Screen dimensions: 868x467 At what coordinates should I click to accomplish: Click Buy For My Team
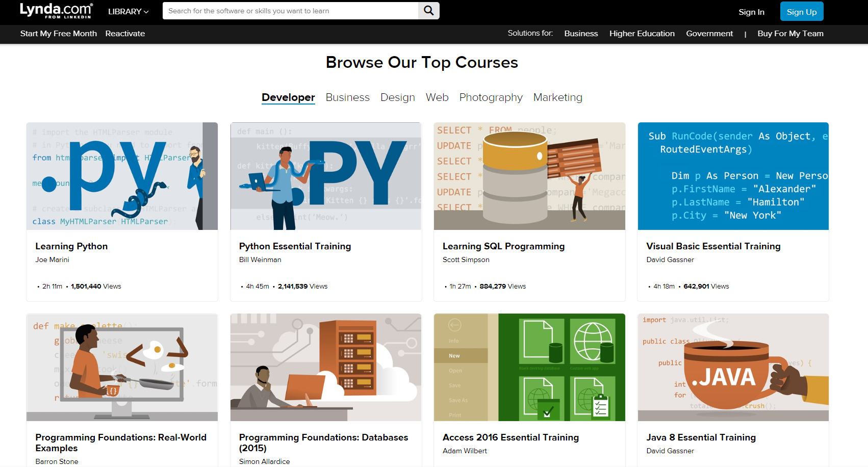tap(790, 34)
